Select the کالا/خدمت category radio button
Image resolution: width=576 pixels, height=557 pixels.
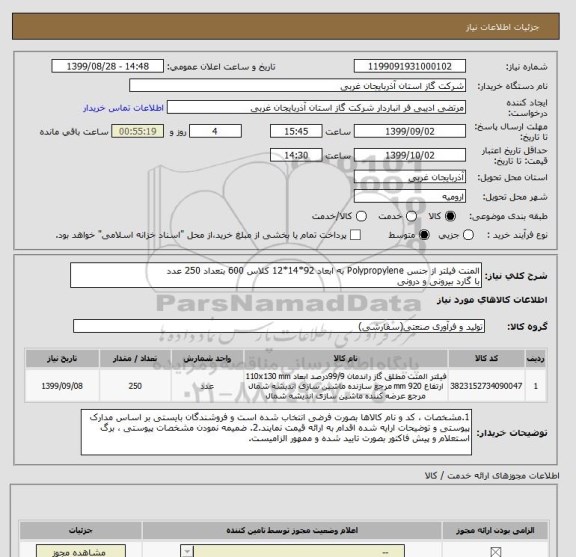click(x=361, y=216)
